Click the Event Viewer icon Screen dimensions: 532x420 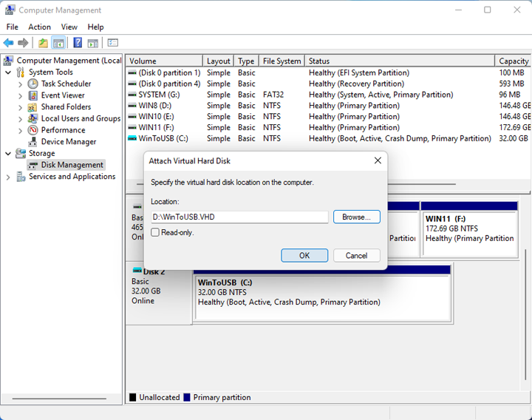[x=33, y=95]
